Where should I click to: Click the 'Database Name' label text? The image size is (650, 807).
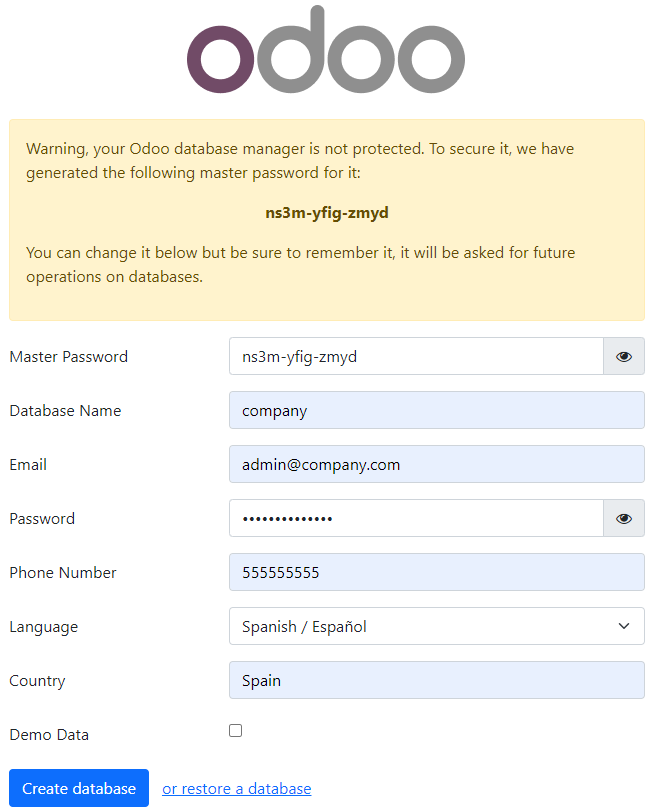pyautogui.click(x=65, y=410)
